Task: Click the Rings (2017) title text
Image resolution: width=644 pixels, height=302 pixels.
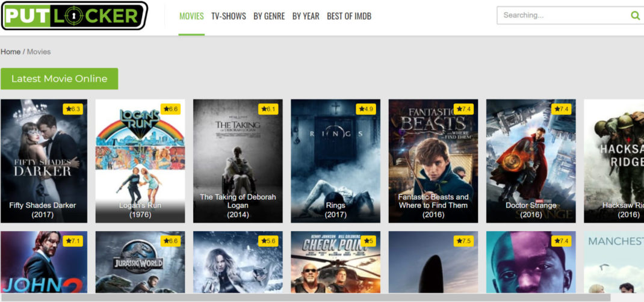Action: click(336, 210)
